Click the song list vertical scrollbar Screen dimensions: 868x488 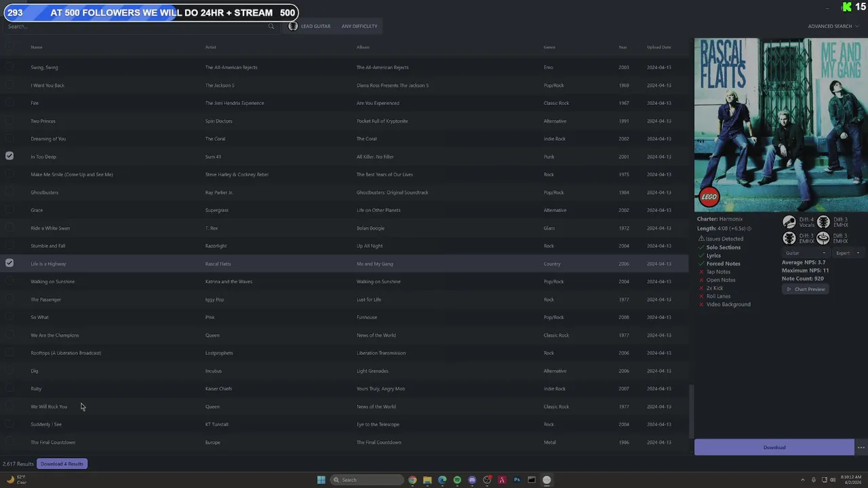pos(691,411)
